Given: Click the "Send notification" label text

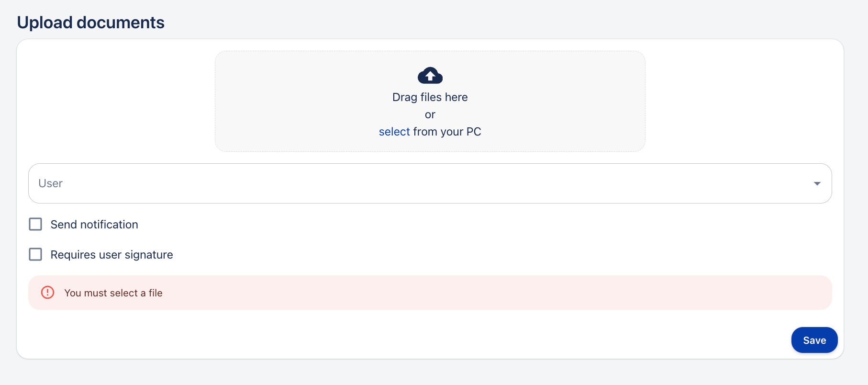Looking at the screenshot, I should point(94,225).
